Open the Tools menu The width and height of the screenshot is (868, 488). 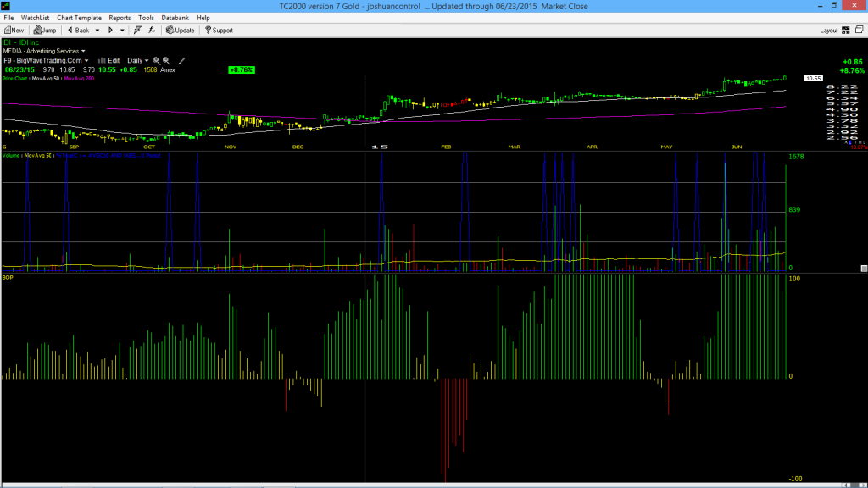pyautogui.click(x=146, y=18)
